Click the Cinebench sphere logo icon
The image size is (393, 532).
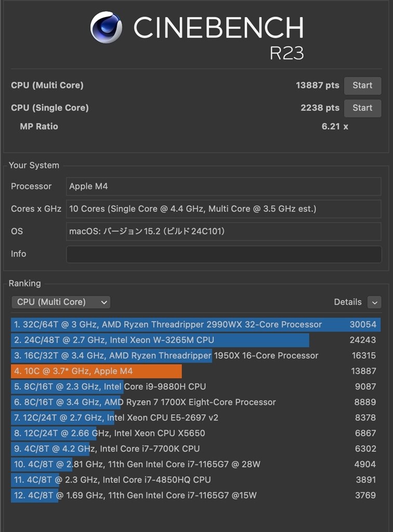pos(106,28)
